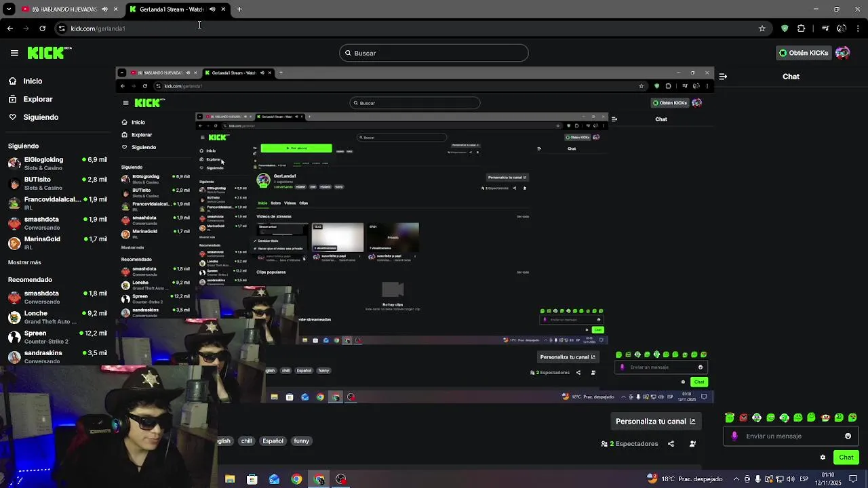Open Outlook from the taskbar

[274, 479]
